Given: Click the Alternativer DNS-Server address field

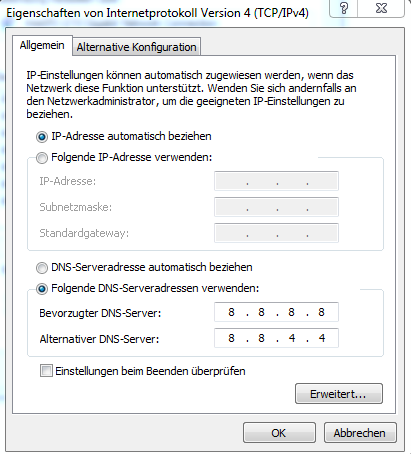Looking at the screenshot, I should pyautogui.click(x=276, y=338).
